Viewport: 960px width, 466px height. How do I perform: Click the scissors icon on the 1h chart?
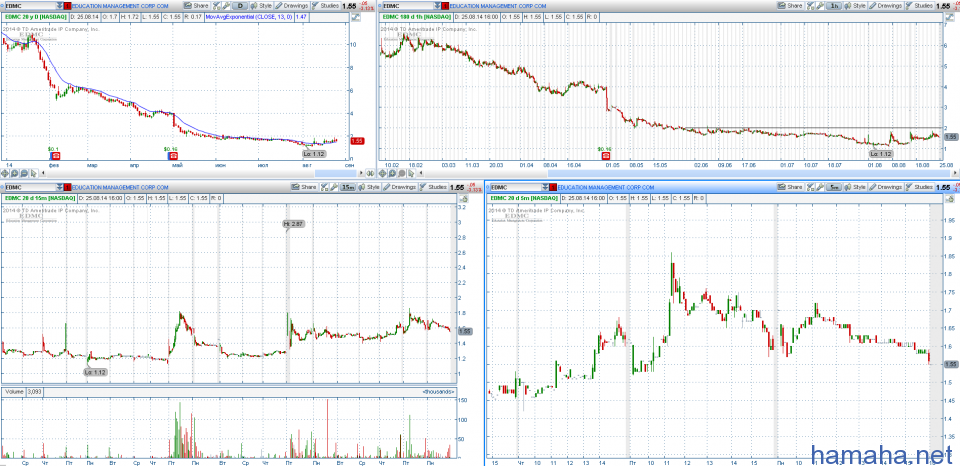(809, 6)
